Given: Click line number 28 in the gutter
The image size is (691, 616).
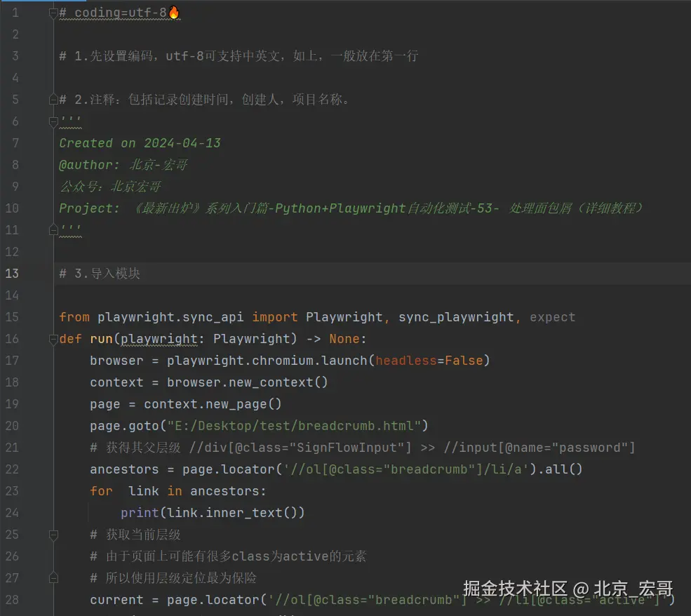Looking at the screenshot, I should tap(12, 600).
